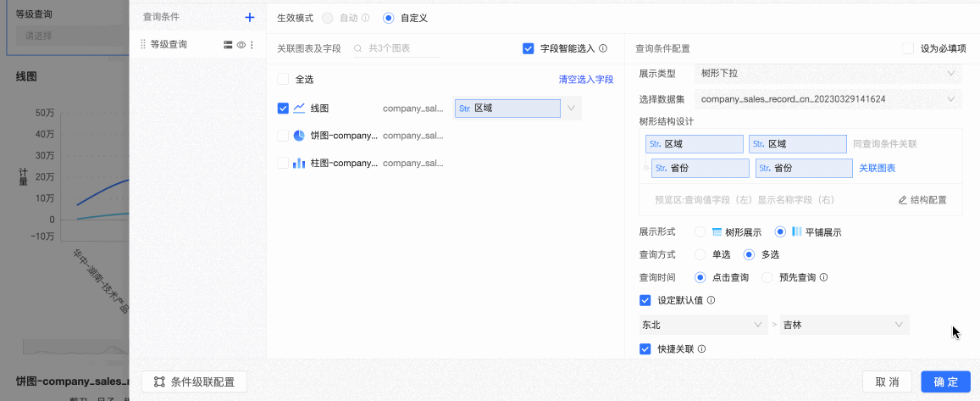Uncheck the 快捷关联 checkbox

pos(645,349)
